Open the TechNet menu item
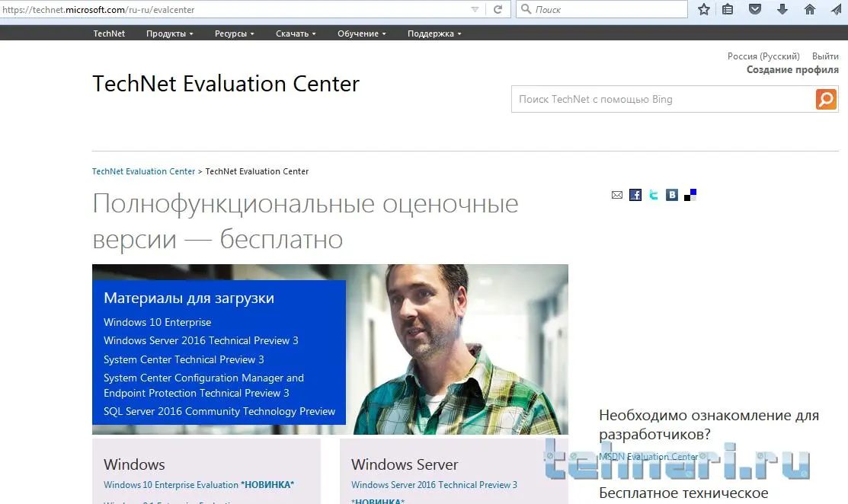This screenshot has height=504, width=848. tap(109, 33)
